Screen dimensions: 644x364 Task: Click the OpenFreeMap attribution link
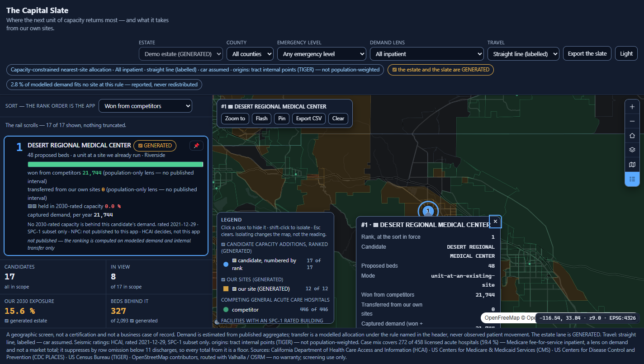click(502, 317)
